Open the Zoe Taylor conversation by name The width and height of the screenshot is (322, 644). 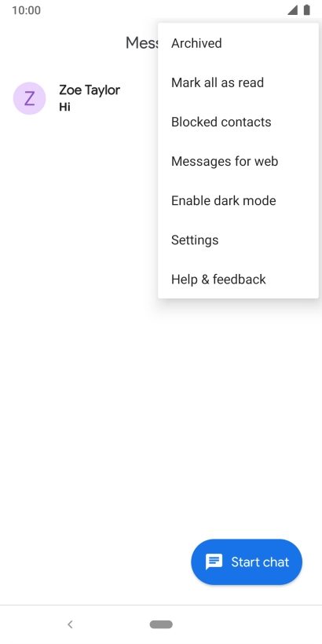point(90,90)
